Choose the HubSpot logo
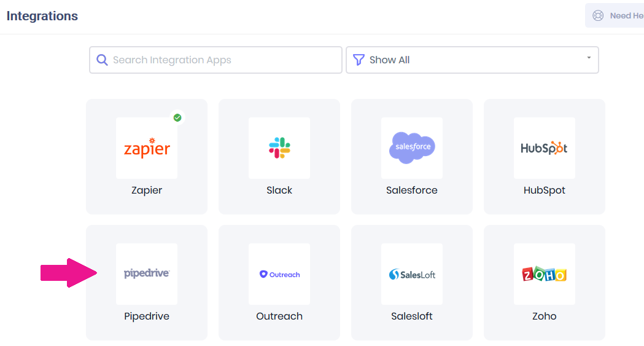The width and height of the screenshot is (644, 346). coord(544,148)
